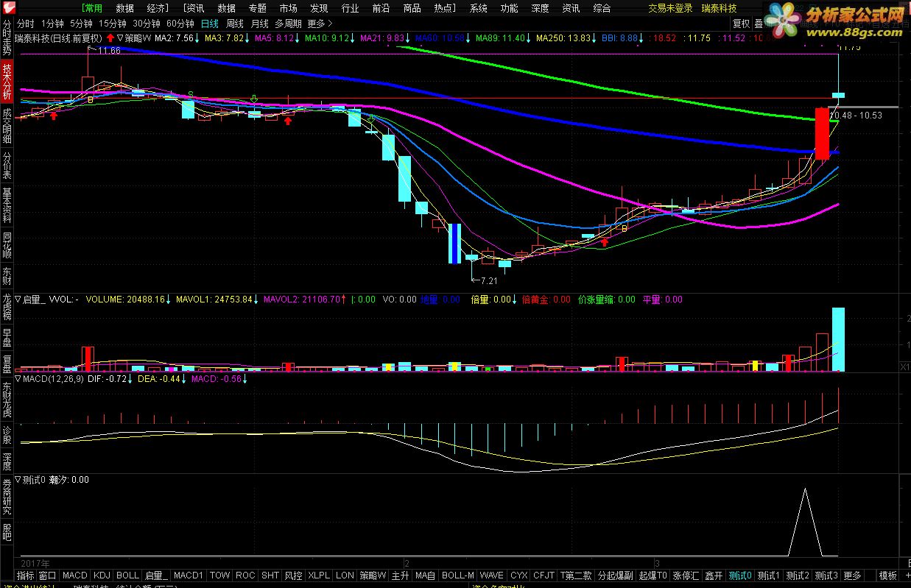Select the 多周期 multi-period view

[x=289, y=24]
